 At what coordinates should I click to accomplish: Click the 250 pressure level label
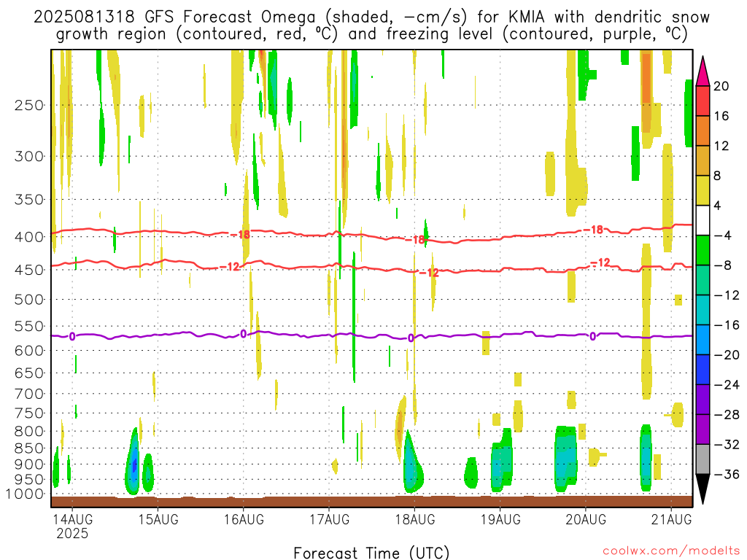click(x=29, y=105)
